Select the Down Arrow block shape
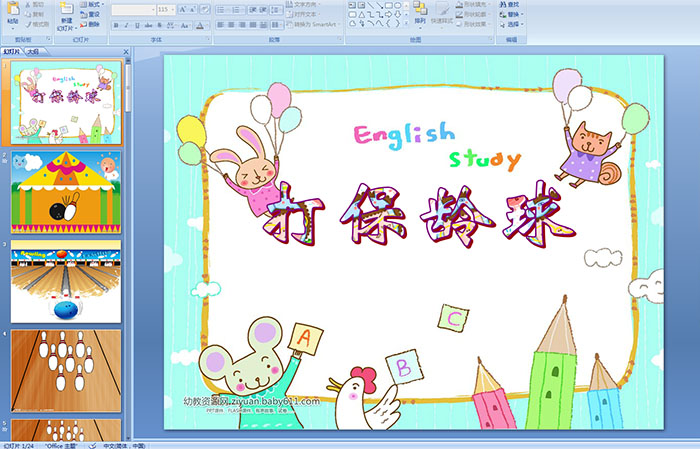The width and height of the screenshot is (700, 449). pyautogui.click(x=397, y=15)
